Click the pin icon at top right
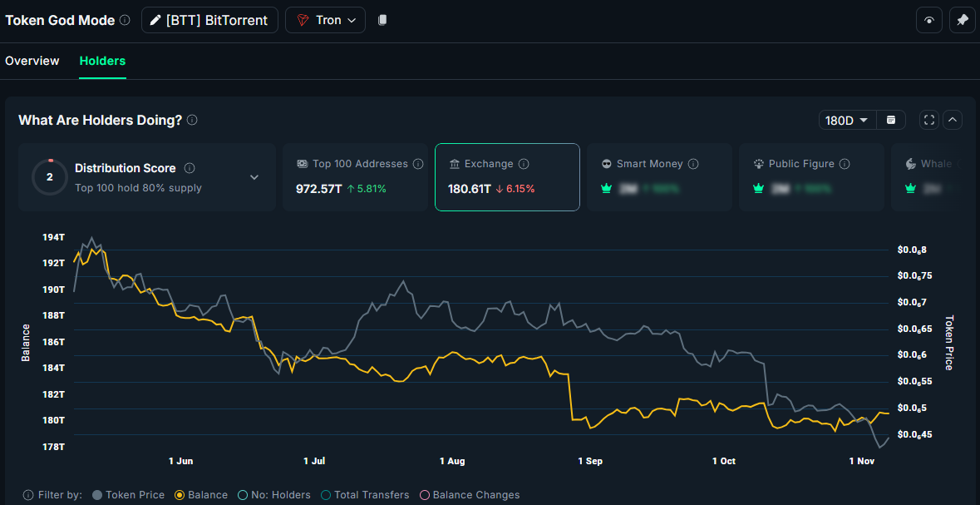The image size is (980, 505). coord(962,19)
